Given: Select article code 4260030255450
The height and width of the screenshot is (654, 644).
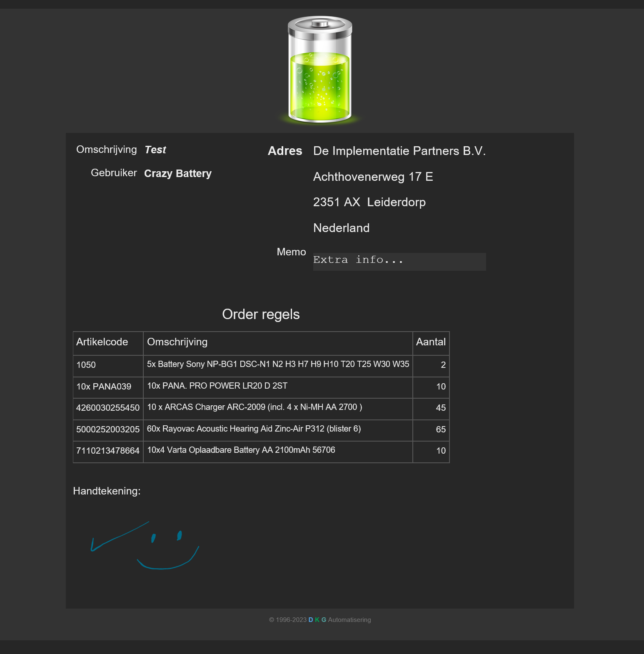Looking at the screenshot, I should [x=108, y=408].
